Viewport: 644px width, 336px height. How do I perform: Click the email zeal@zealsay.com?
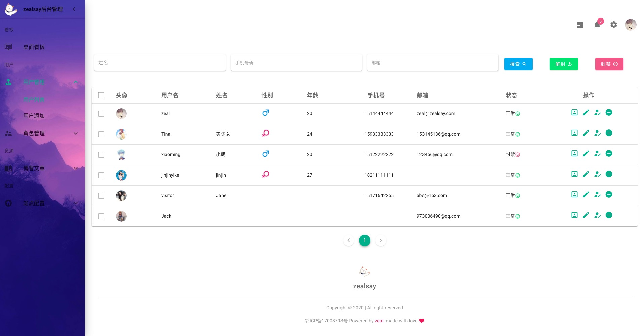[x=436, y=113]
